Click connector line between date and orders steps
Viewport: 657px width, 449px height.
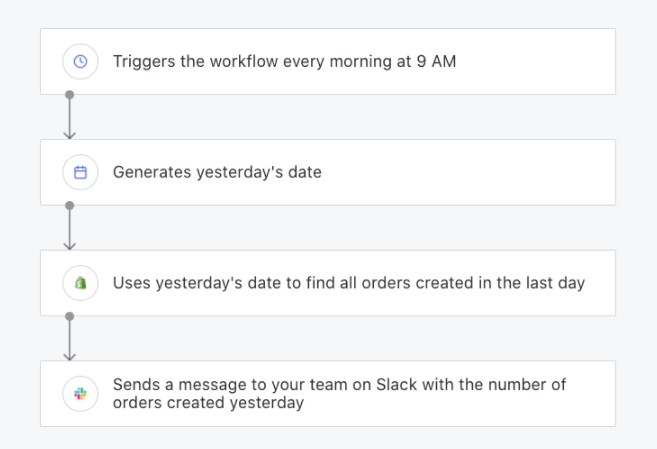pos(70,226)
